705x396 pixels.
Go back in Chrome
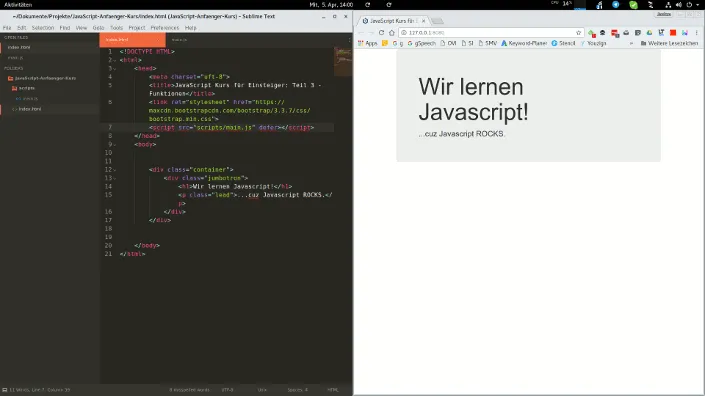pyautogui.click(x=361, y=33)
